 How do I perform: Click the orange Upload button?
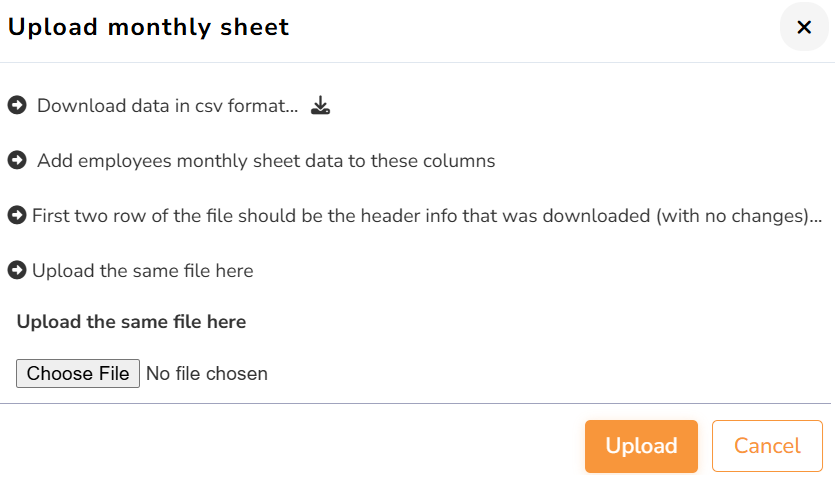pos(641,446)
